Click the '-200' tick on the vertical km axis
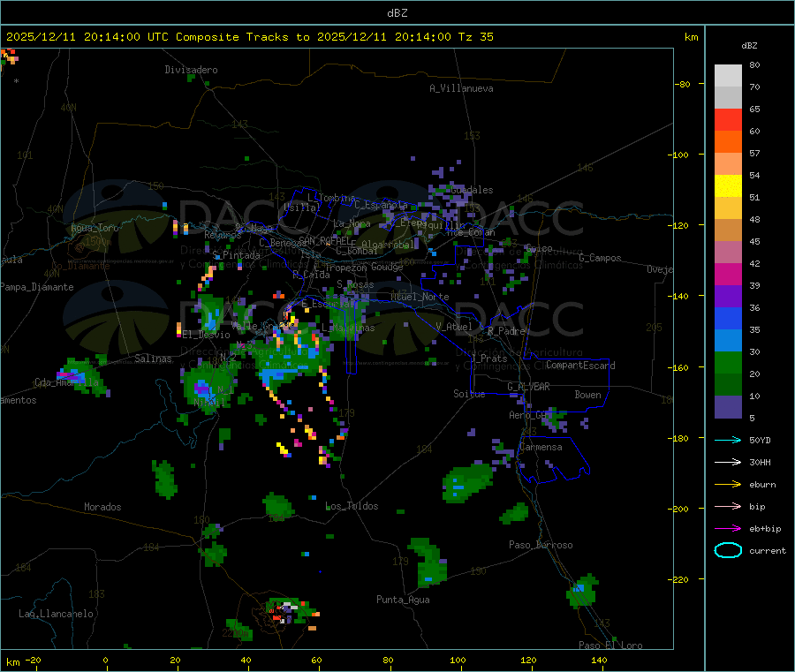Viewport: 795px width, 672px height. tap(679, 509)
